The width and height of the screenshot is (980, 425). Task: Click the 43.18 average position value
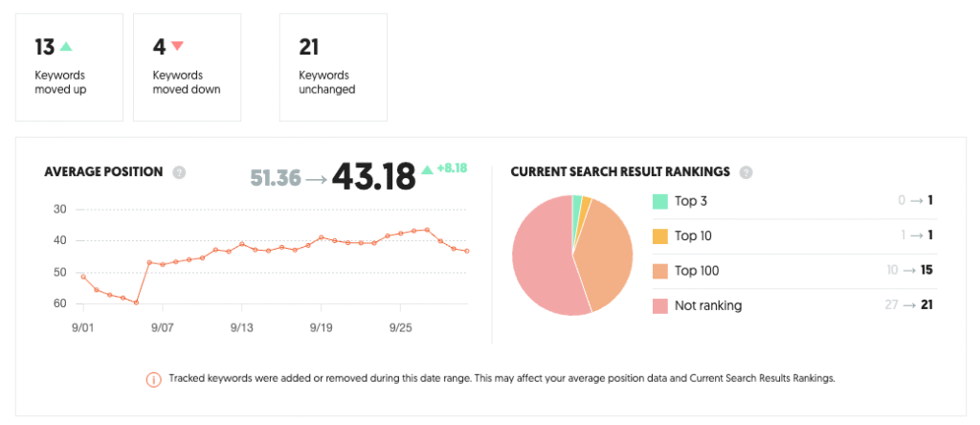click(373, 176)
